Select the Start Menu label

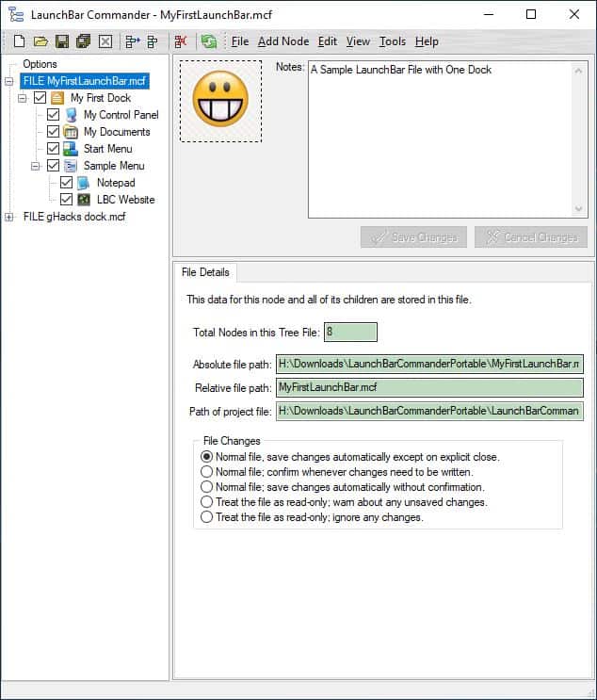[108, 149]
